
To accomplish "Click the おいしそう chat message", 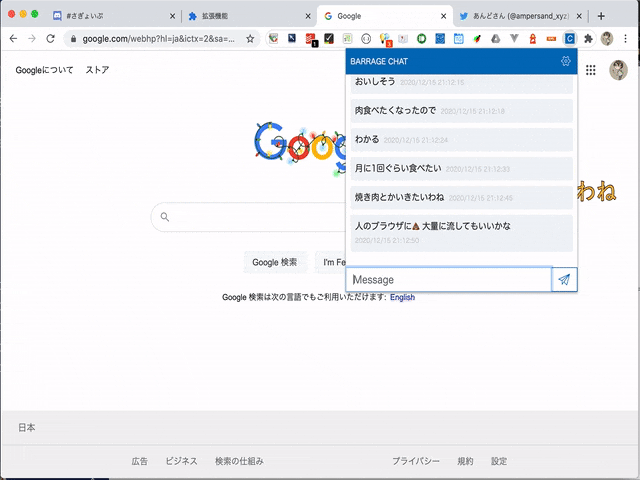I will [461, 84].
